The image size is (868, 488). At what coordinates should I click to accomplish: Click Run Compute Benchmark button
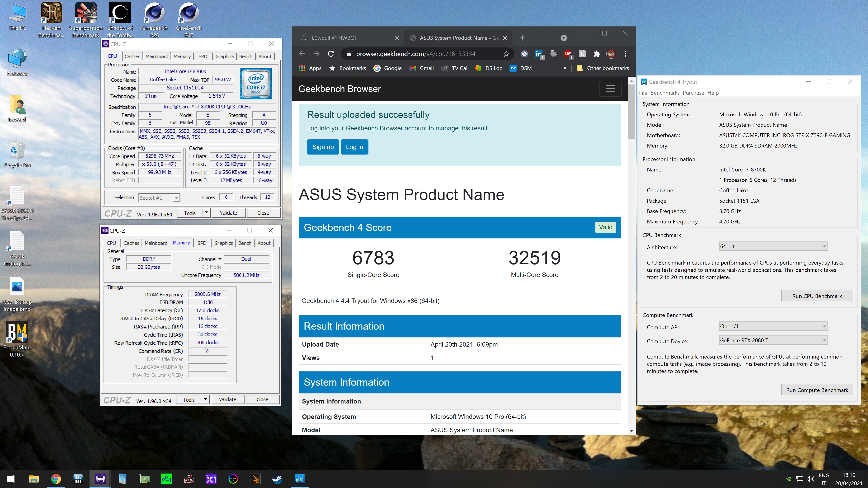pos(817,390)
